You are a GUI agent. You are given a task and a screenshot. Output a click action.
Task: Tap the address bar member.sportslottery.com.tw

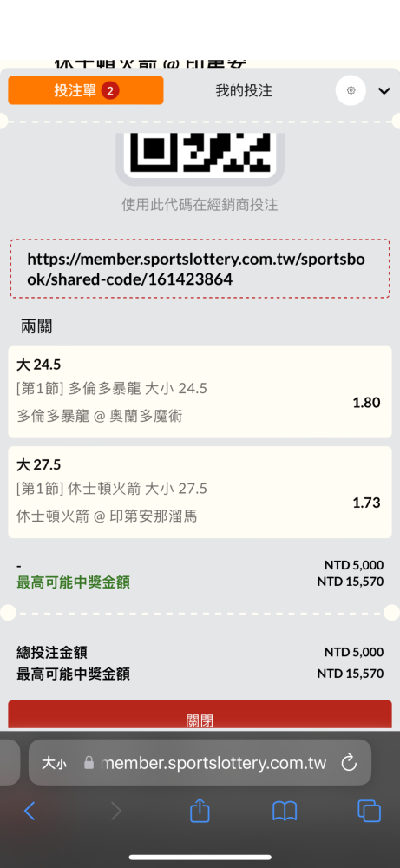pos(200,762)
